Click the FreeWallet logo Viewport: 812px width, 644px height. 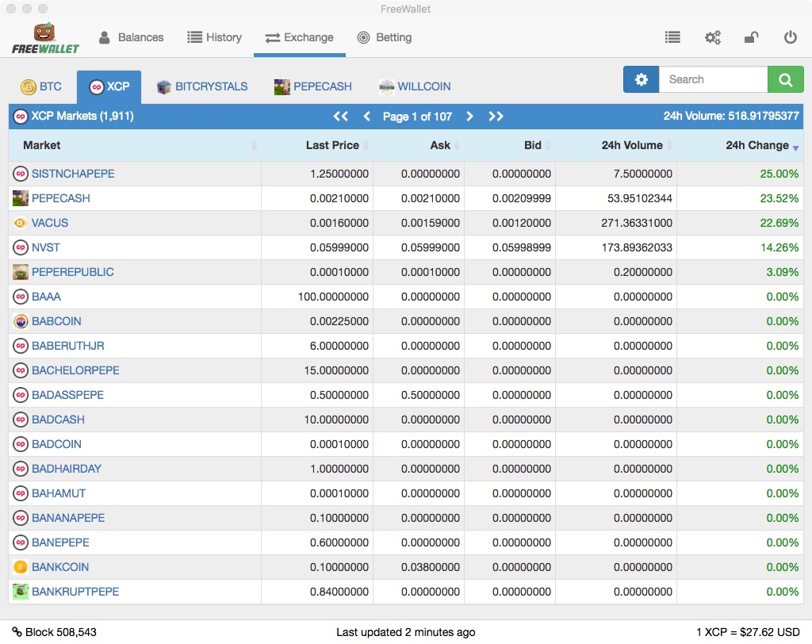tap(45, 38)
